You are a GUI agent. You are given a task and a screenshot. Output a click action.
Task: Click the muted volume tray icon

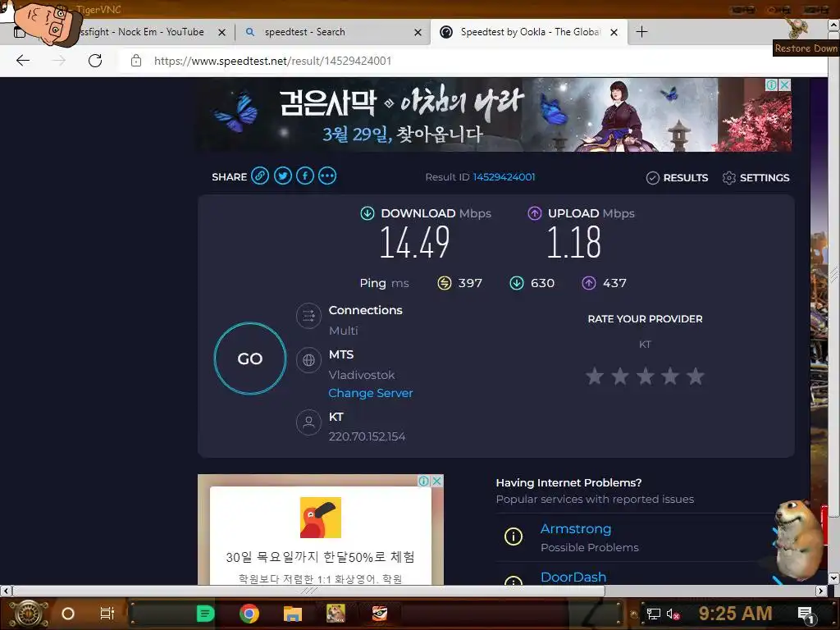pos(673,614)
